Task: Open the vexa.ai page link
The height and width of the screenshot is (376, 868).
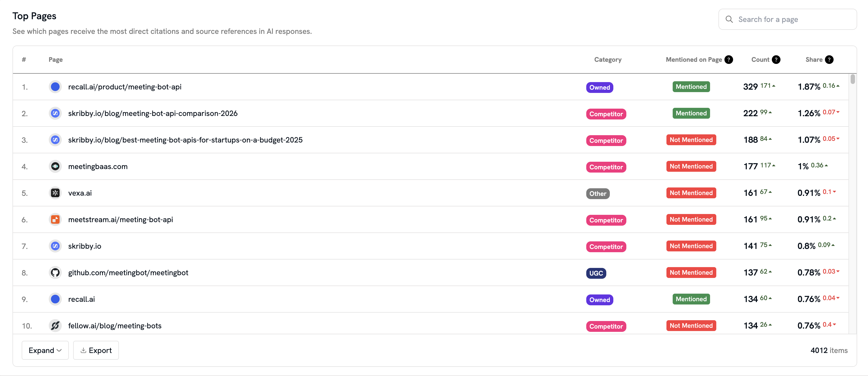Action: [80, 193]
